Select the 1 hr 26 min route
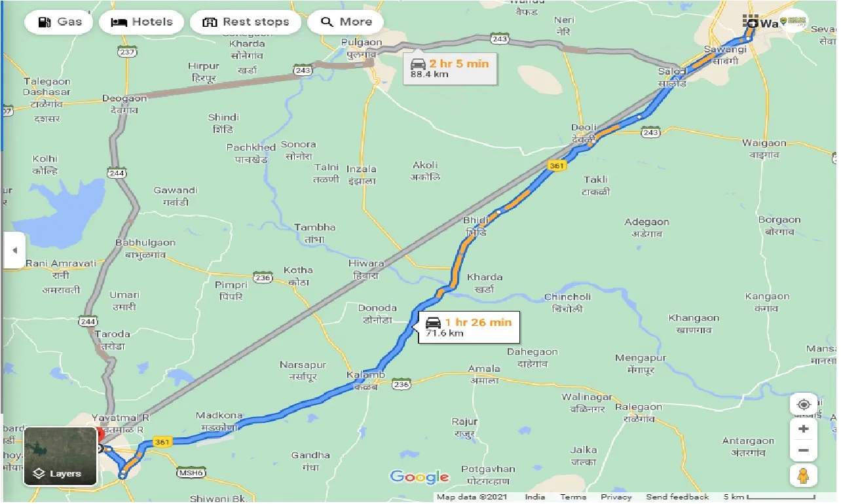This screenshot has width=841, height=504. click(x=469, y=327)
